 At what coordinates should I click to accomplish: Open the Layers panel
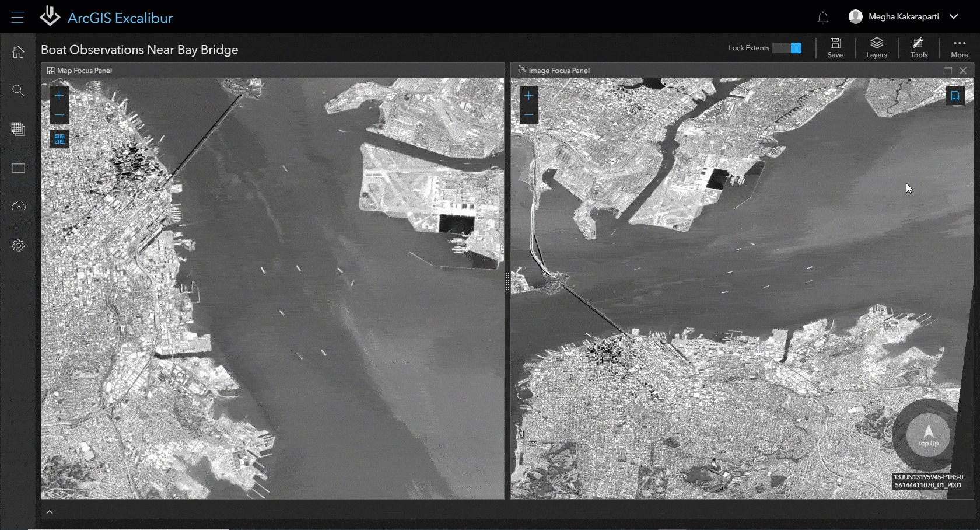click(877, 48)
